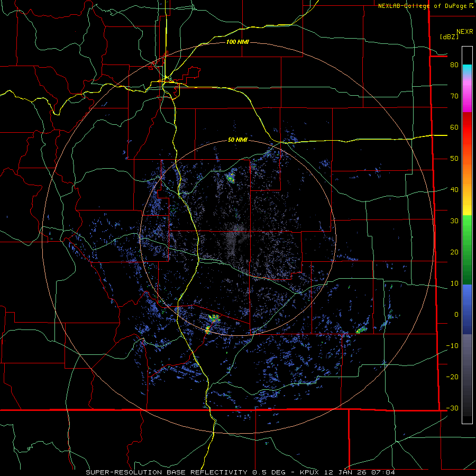Click the pink-magenta segment of color bar
Image resolution: width=476 pixels, height=476 pixels.
pyautogui.click(x=467, y=96)
